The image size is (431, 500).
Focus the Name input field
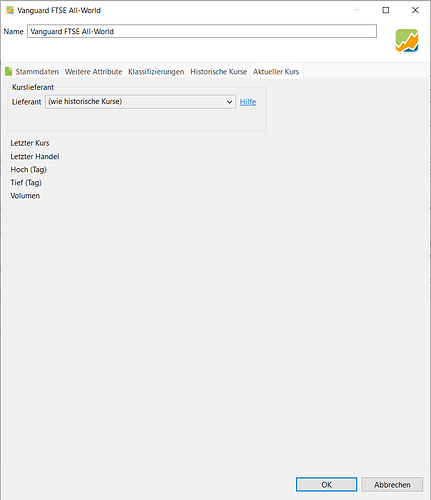(202, 31)
